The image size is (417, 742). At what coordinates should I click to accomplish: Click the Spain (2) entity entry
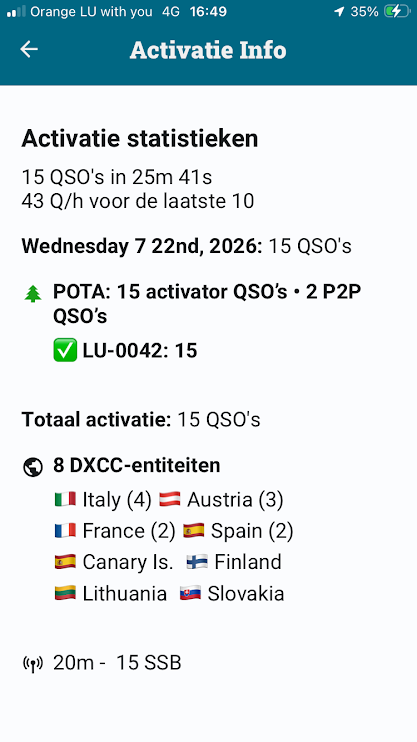[x=238, y=531]
